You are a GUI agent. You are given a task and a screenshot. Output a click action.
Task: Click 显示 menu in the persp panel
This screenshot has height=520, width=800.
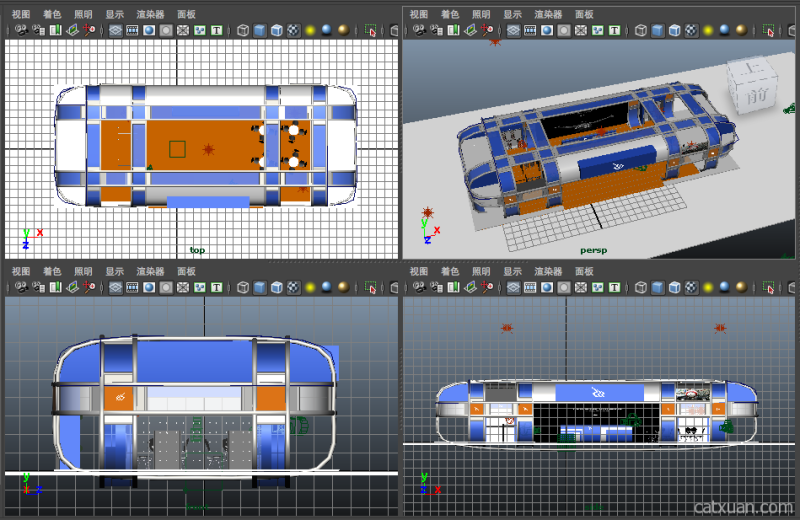(512, 14)
